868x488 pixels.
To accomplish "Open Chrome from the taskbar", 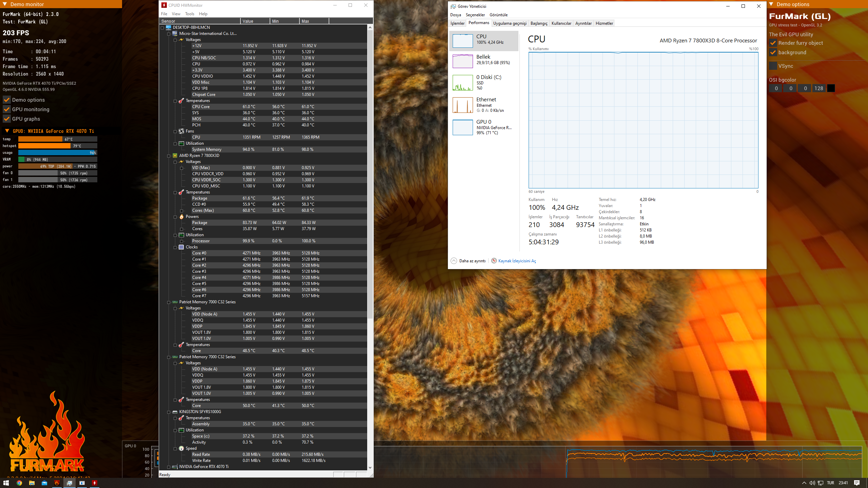I will [x=19, y=483].
